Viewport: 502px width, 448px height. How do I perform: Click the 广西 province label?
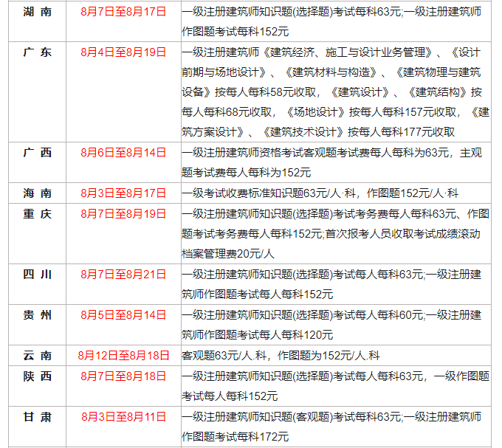click(37, 153)
